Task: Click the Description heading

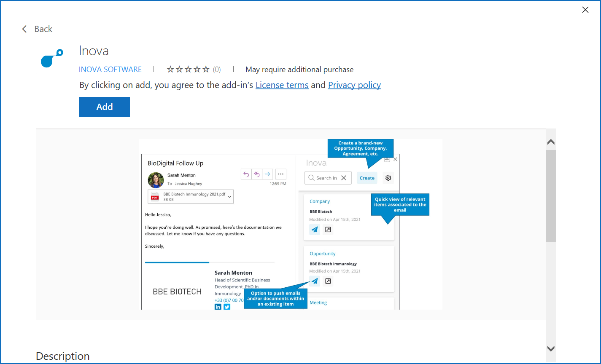Action: (63, 356)
